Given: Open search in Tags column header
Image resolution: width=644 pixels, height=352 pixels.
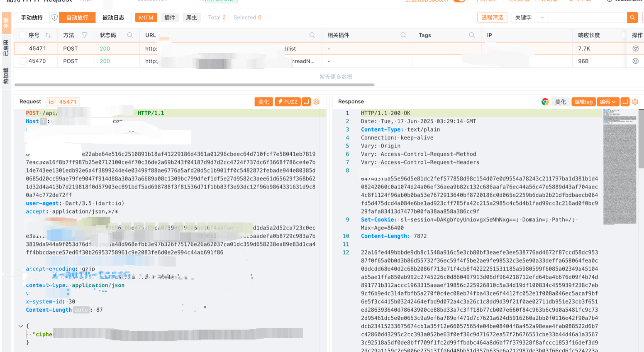Looking at the screenshot, I should click(x=472, y=35).
